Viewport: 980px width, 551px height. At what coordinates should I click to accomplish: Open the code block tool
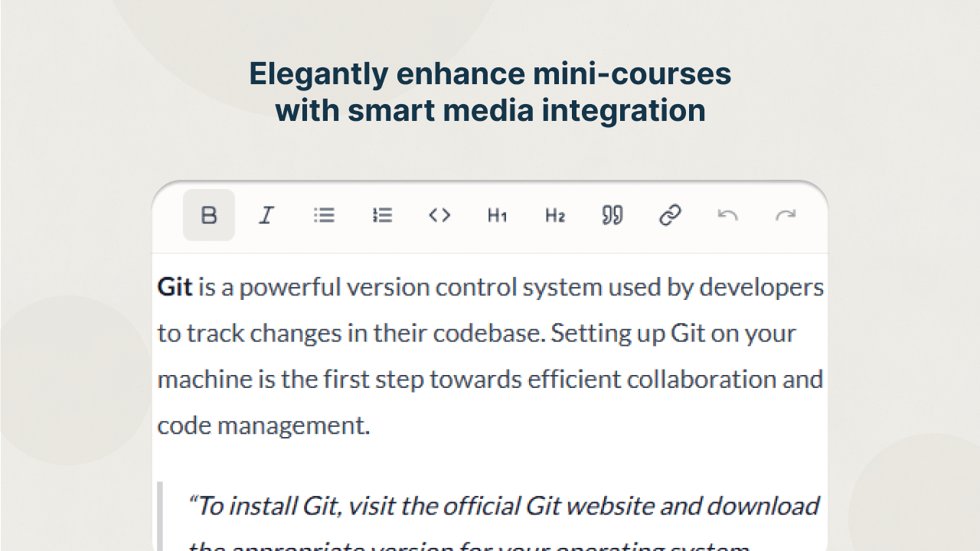click(x=439, y=215)
